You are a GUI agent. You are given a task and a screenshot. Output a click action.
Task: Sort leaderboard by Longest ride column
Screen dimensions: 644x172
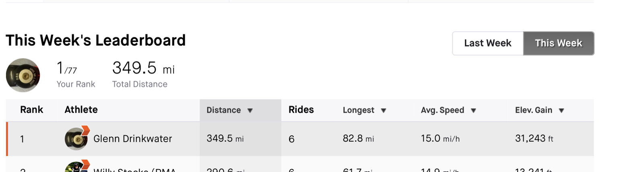pos(358,110)
